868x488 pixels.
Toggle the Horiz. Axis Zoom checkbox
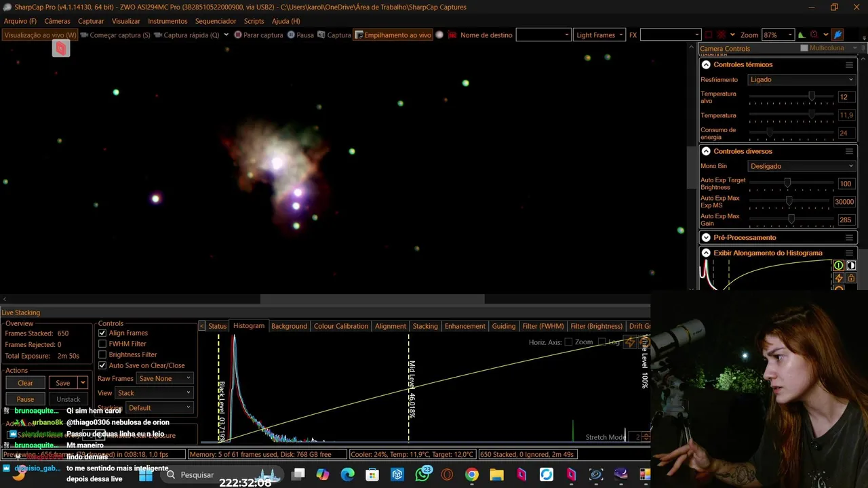click(x=568, y=342)
